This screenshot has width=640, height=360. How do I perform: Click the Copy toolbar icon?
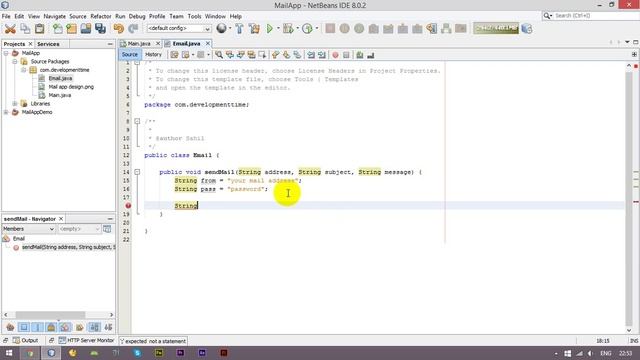point(25,29)
